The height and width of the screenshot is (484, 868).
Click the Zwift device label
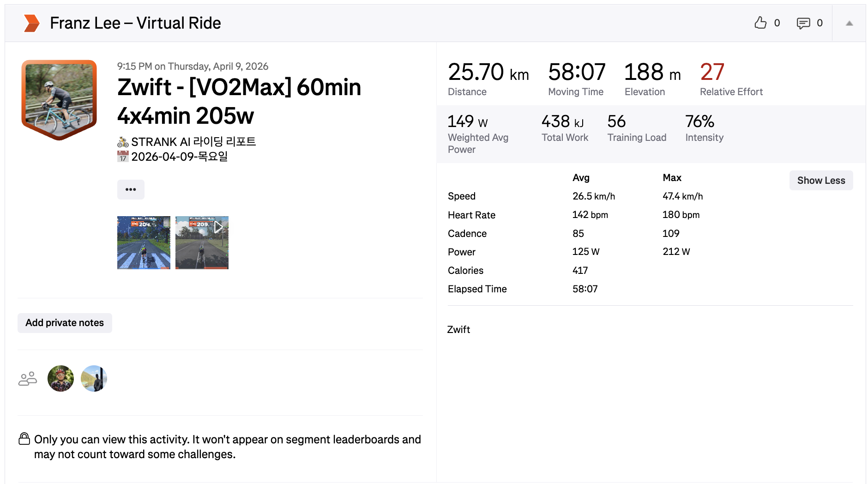coord(458,330)
